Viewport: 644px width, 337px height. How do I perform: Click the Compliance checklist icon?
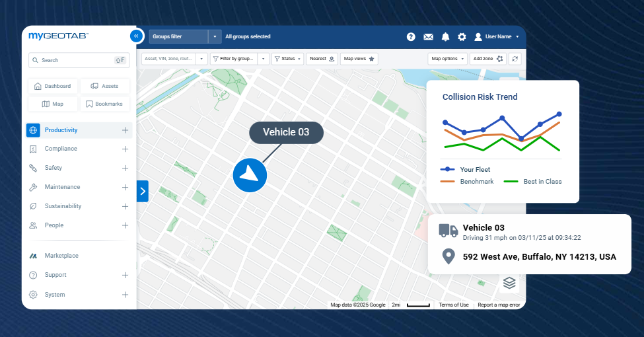pos(33,149)
